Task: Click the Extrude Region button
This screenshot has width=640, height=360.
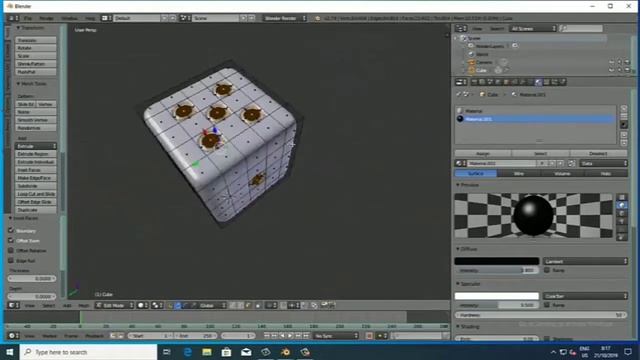Action: [36, 154]
